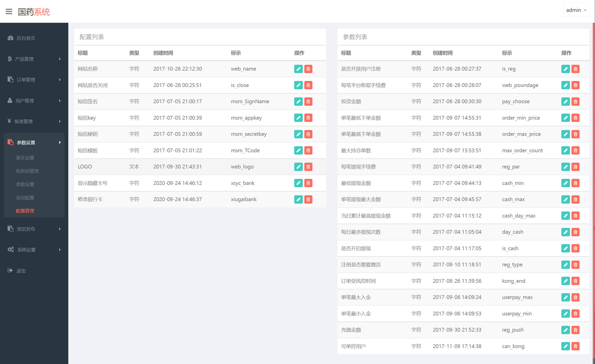This screenshot has height=364, width=595.
Task: Edit the cash_max parameter
Action: click(566, 199)
